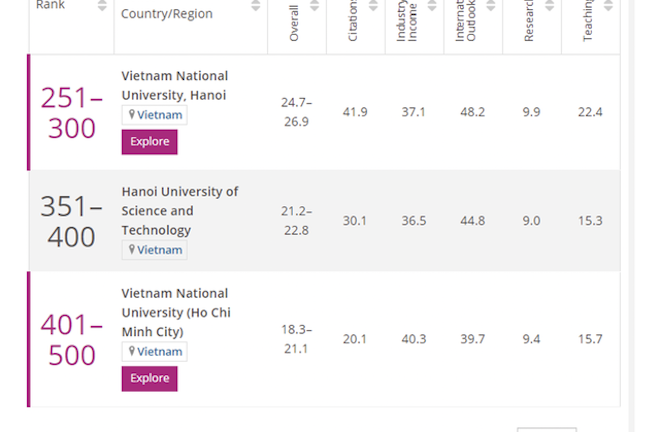Screen dimensions: 660x432
Task: Open Hanoi University of Science and Technology
Action: [179, 211]
